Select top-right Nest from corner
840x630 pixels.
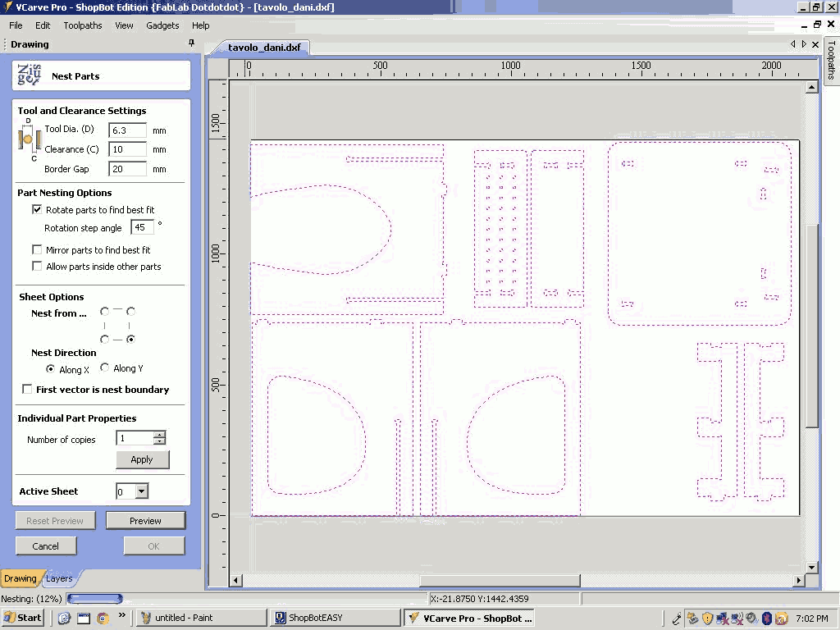130,311
